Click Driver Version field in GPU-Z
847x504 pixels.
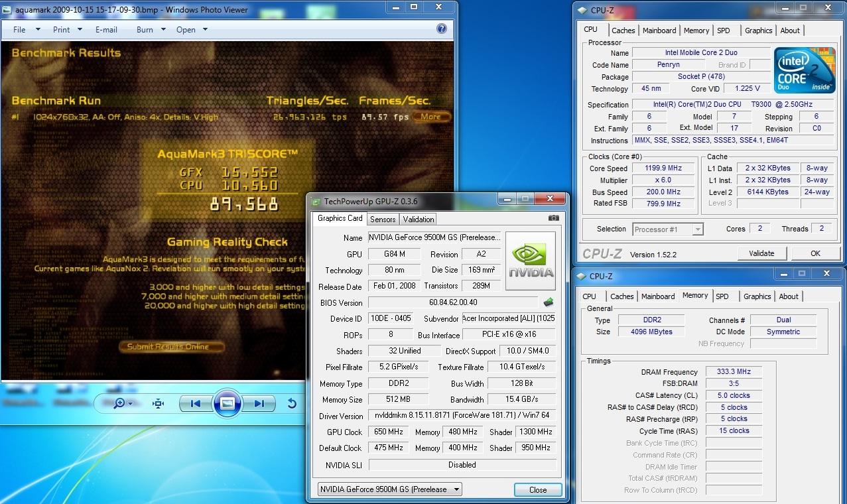pyautogui.click(x=462, y=416)
